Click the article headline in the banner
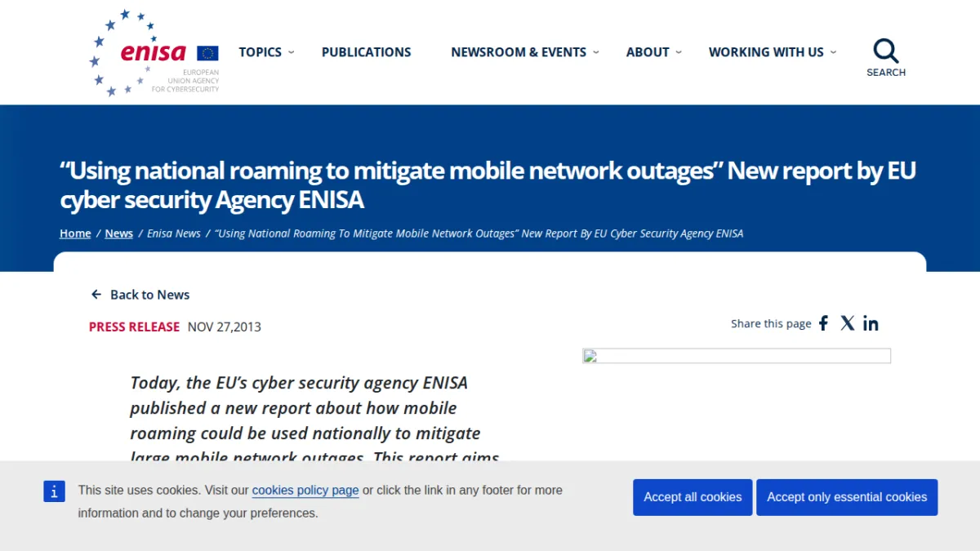The width and height of the screenshot is (980, 551). (488, 185)
